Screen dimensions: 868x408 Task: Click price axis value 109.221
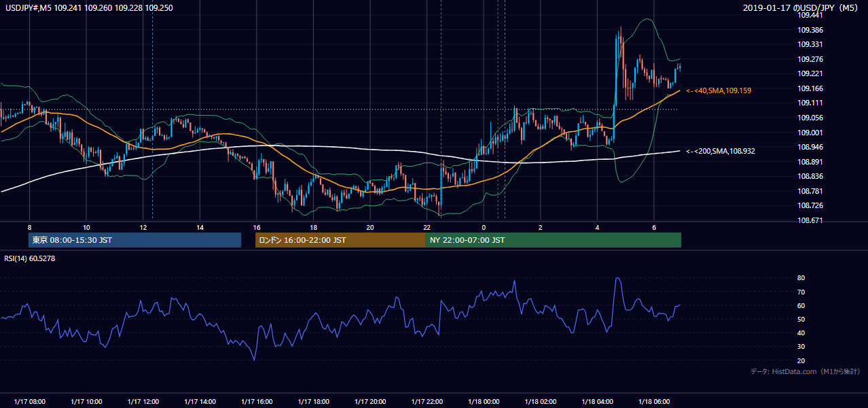[810, 73]
